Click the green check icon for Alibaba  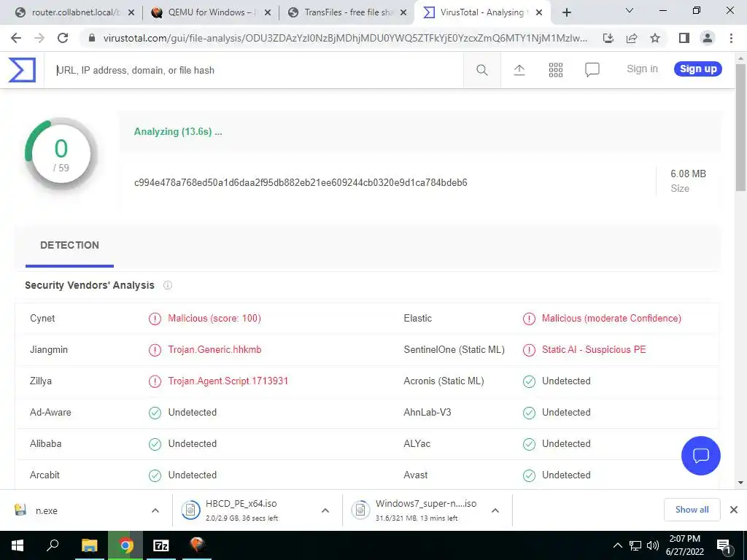tap(155, 444)
